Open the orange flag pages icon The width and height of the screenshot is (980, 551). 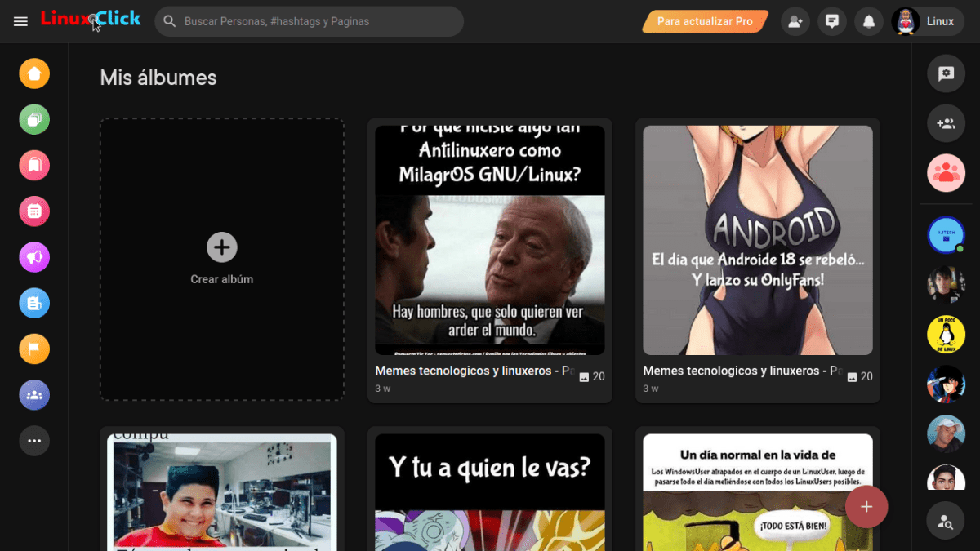tap(34, 349)
